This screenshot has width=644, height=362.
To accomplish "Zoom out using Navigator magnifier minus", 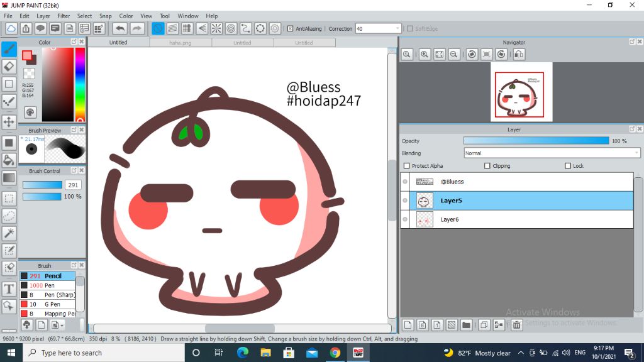I will pos(454,54).
